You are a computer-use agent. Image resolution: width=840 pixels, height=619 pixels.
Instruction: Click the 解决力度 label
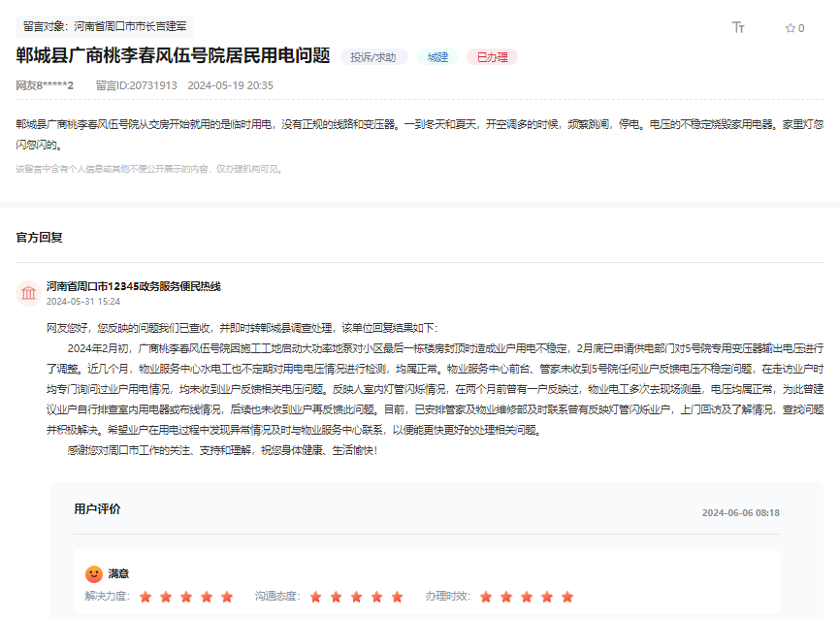click(107, 596)
